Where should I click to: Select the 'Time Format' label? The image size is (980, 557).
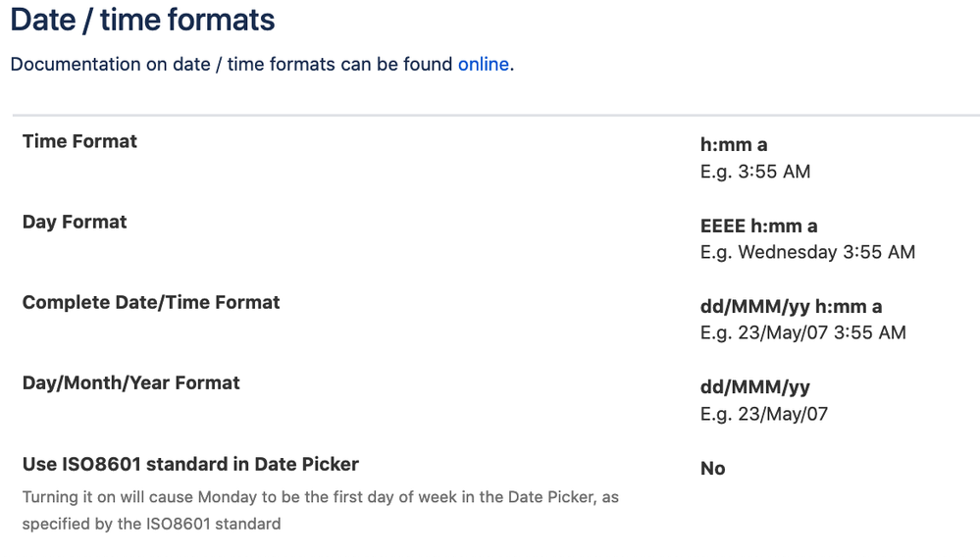pos(79,141)
